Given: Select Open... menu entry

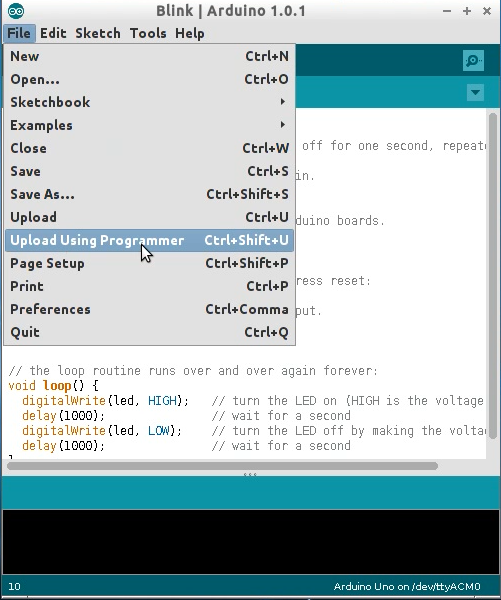Looking at the screenshot, I should coord(149,79).
